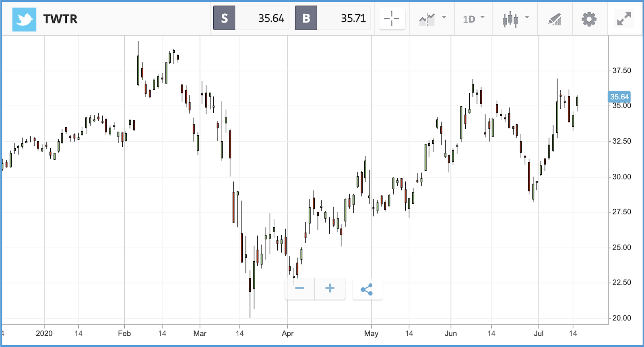Click the 35.64 current price label
The height and width of the screenshot is (347, 644).
pyautogui.click(x=619, y=97)
